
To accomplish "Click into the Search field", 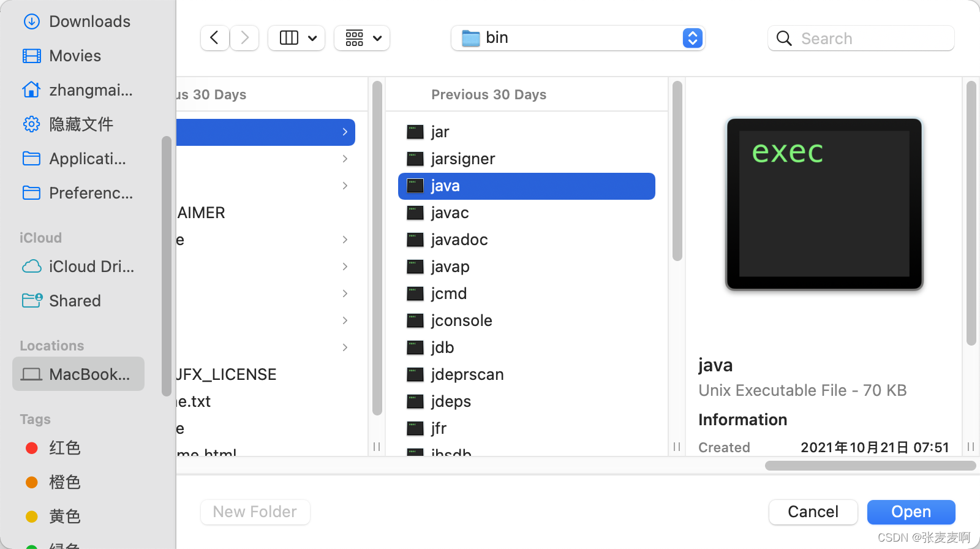I will 861,38.
